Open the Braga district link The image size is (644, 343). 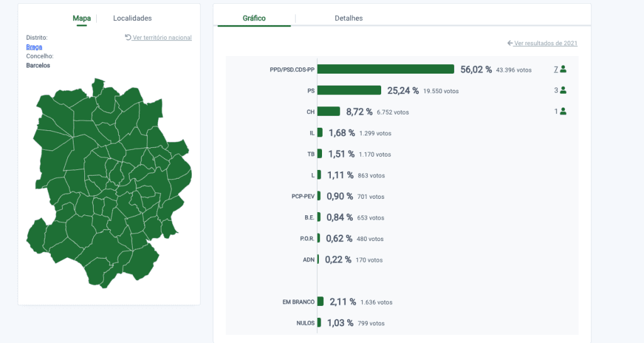pyautogui.click(x=34, y=47)
